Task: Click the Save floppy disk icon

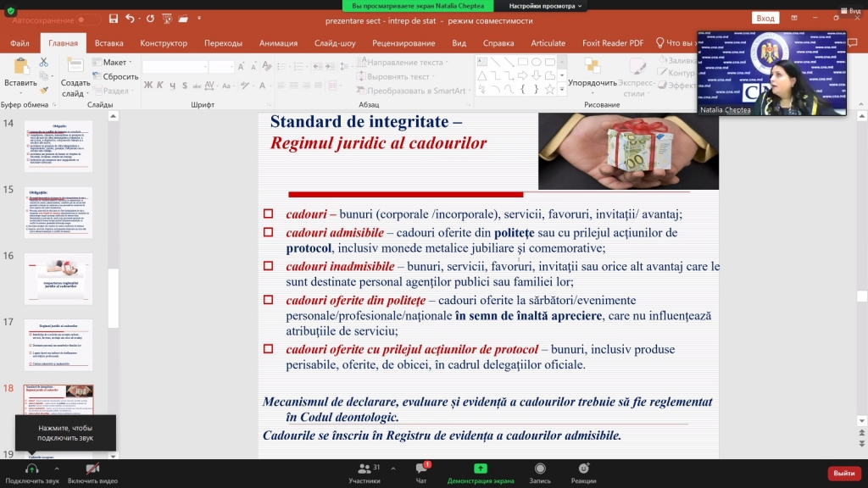Action: [111, 19]
